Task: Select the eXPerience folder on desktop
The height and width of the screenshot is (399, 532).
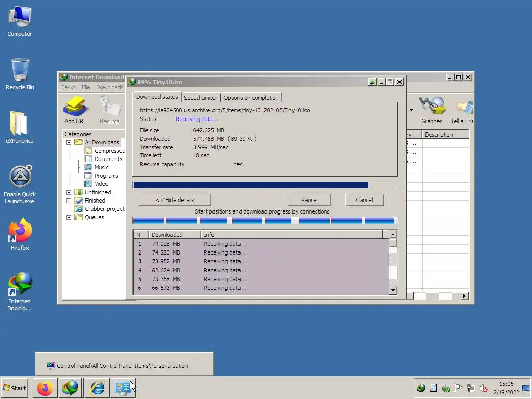Action: pyautogui.click(x=19, y=127)
